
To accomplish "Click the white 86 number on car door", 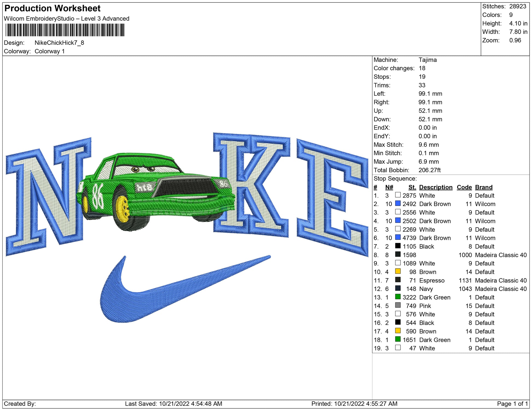I will coord(98,196).
